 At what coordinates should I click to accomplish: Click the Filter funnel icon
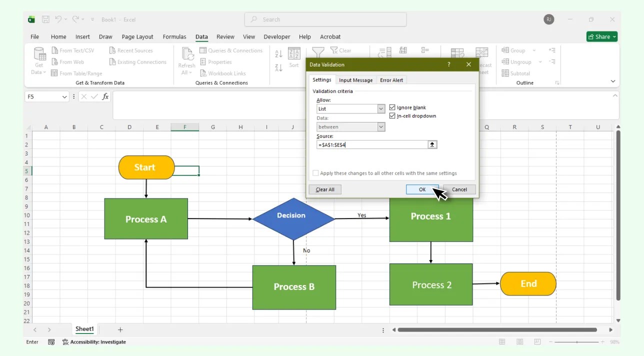point(318,52)
